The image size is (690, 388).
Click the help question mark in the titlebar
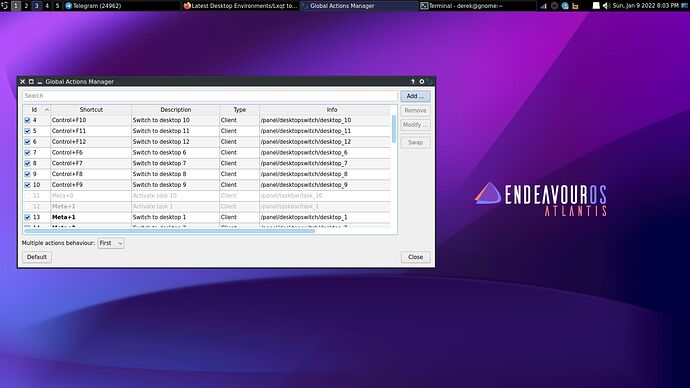tap(412, 81)
